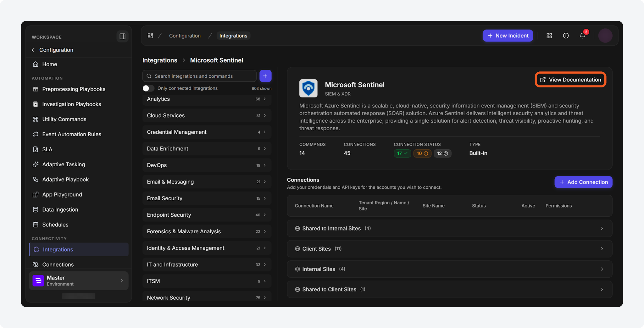This screenshot has height=328, width=644.
Task: Click the Add Connection button
Action: click(x=583, y=182)
